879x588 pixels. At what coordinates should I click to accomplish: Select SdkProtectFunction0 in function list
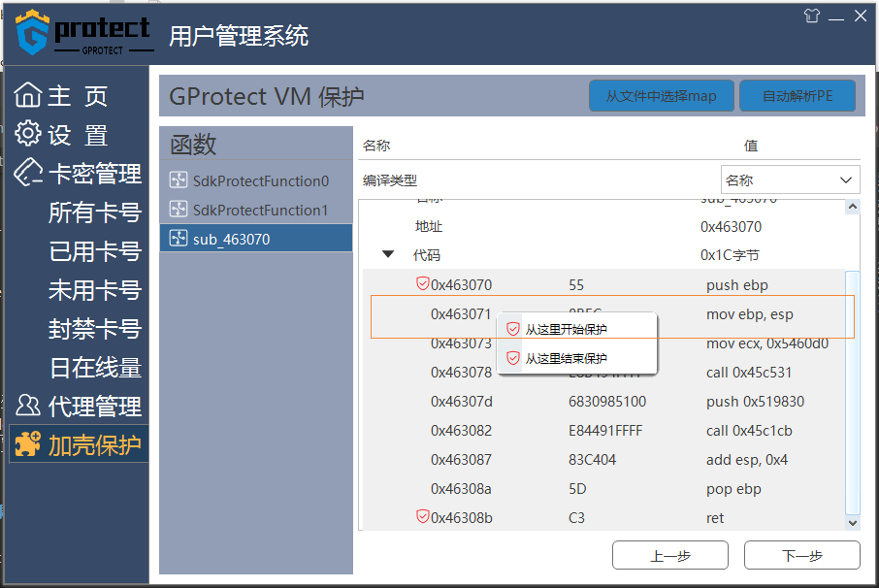(x=256, y=180)
